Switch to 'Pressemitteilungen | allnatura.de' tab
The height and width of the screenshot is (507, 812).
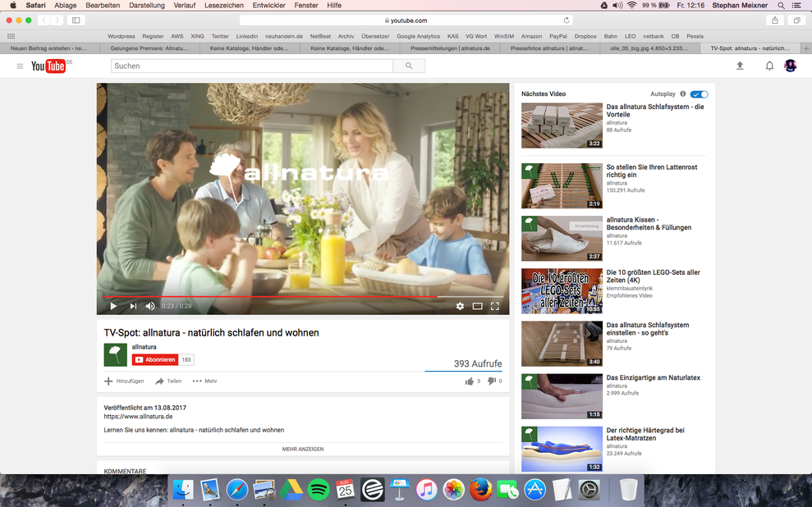click(x=450, y=48)
